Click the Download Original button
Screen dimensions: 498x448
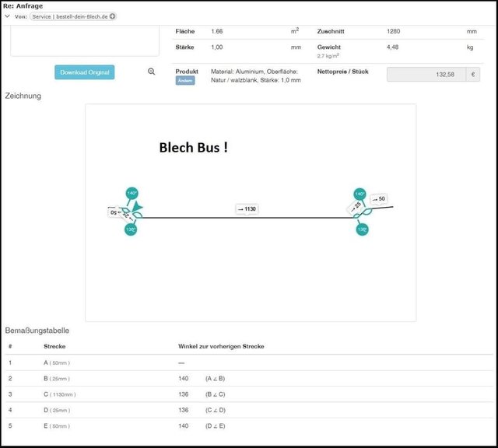(84, 72)
